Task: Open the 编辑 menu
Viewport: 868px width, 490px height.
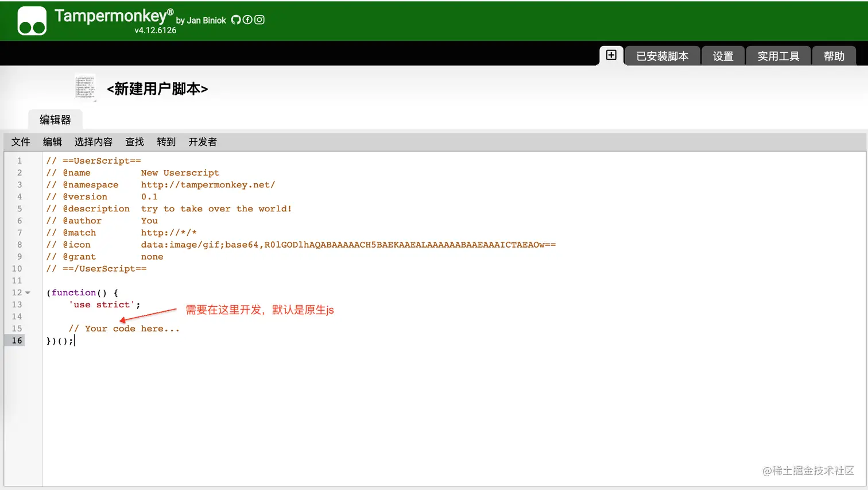Action: pos(52,142)
